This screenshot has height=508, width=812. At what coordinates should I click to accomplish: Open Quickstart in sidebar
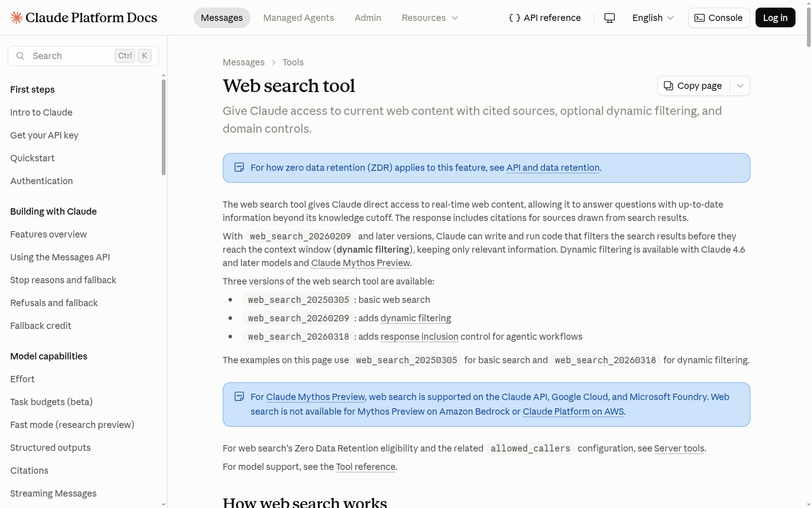32,158
